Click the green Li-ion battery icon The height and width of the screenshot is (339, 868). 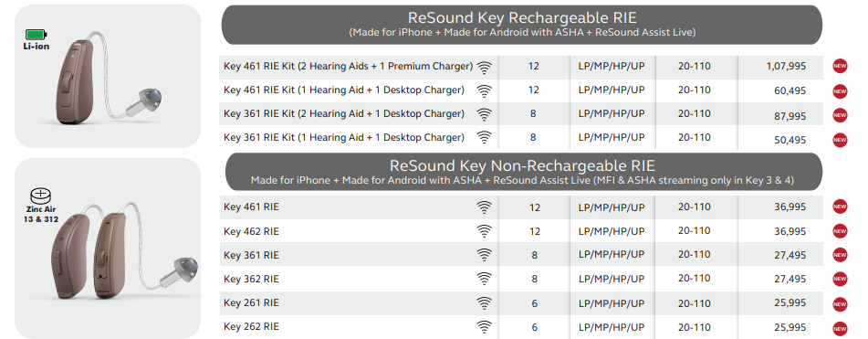click(36, 35)
